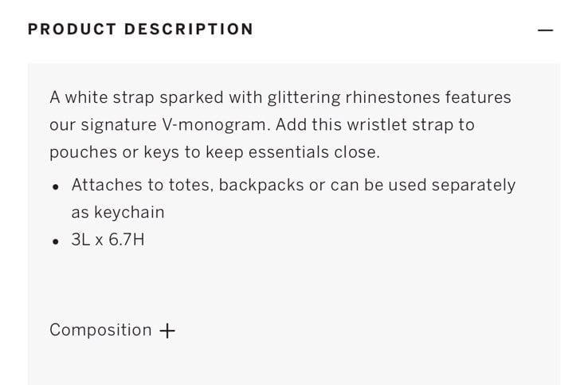Click the word backpacks in bullet
Viewport: 588px width, 385px height.
point(261,185)
